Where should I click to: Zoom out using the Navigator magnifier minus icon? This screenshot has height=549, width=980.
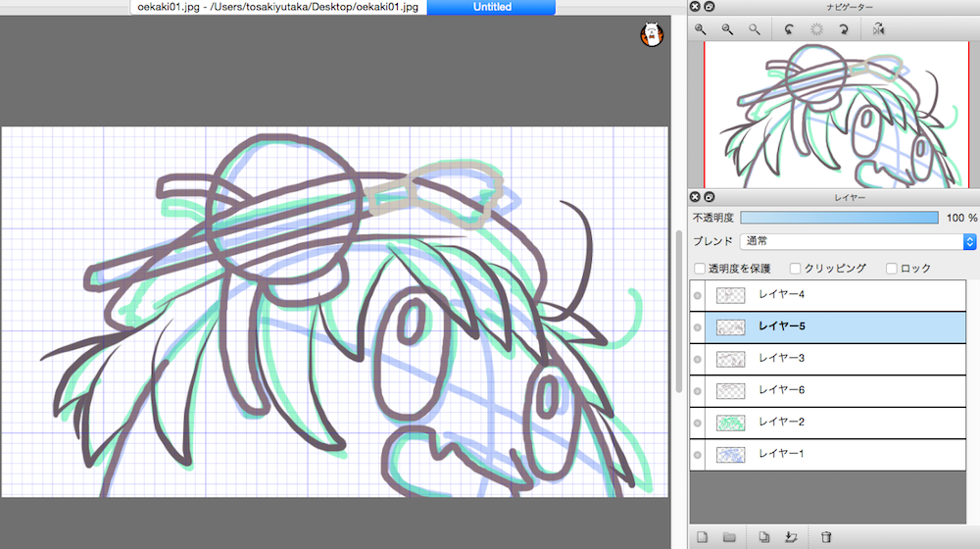pos(727,29)
